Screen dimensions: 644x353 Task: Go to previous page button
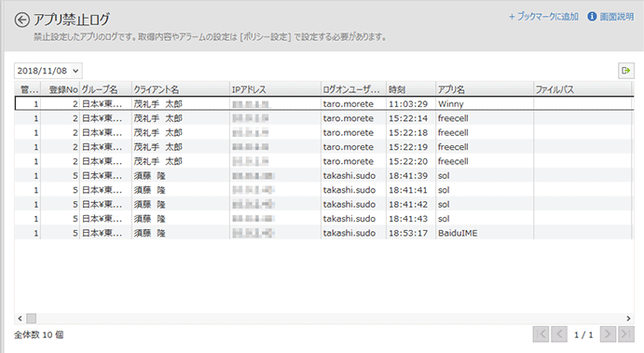tap(559, 334)
